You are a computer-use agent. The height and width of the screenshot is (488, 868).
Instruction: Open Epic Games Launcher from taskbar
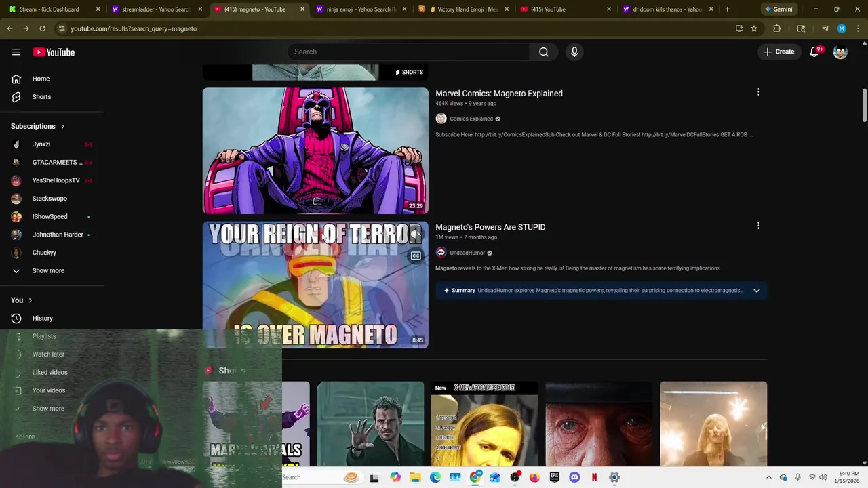coord(555,477)
